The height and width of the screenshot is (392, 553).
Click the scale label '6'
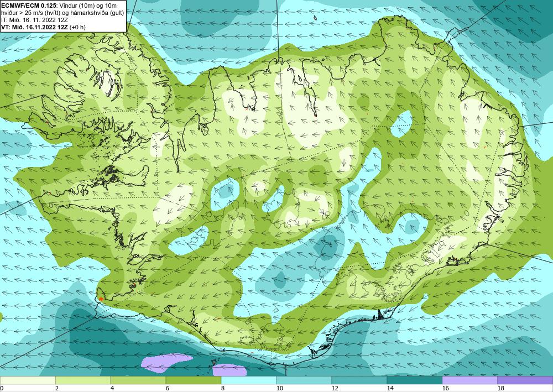pos(168,388)
